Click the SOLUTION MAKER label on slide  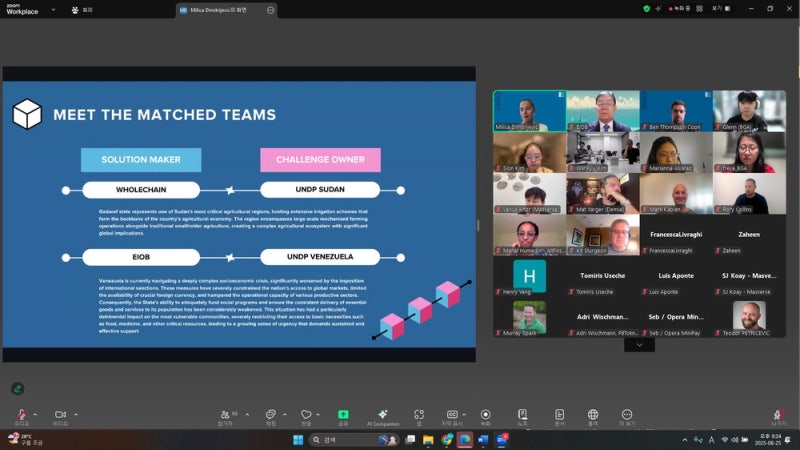coord(141,160)
